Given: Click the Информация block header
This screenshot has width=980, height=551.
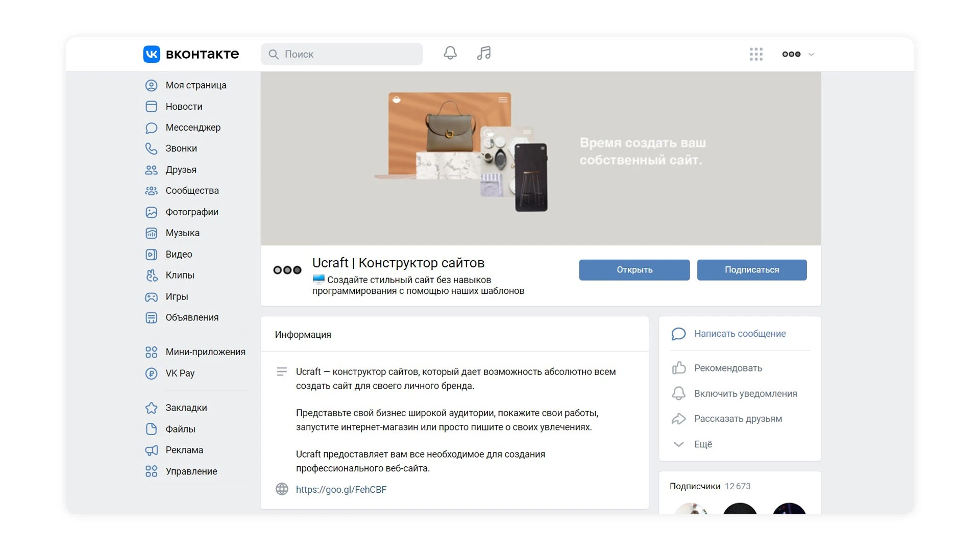Looking at the screenshot, I should 303,335.
